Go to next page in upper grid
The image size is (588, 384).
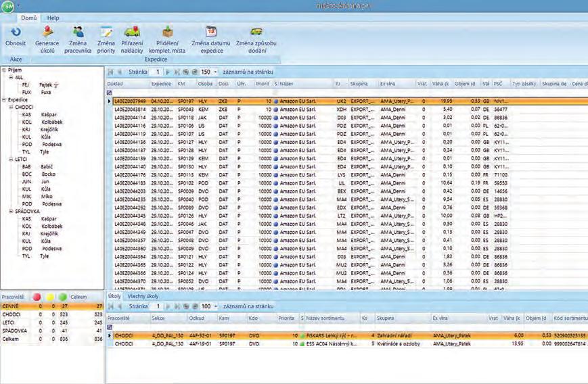[168, 72]
